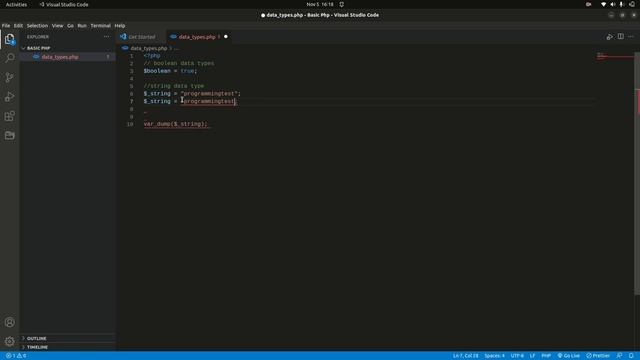The image size is (640, 360).
Task: Open the Search view in activity bar
Action: (9, 58)
